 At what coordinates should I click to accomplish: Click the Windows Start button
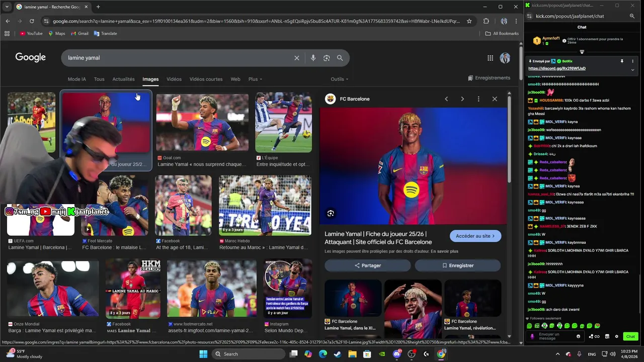[203, 354]
